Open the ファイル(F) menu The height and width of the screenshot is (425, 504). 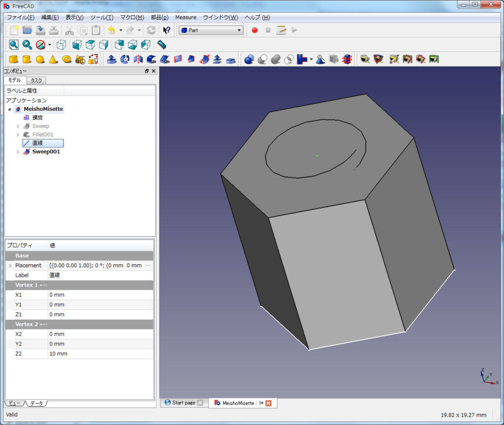tap(21, 17)
